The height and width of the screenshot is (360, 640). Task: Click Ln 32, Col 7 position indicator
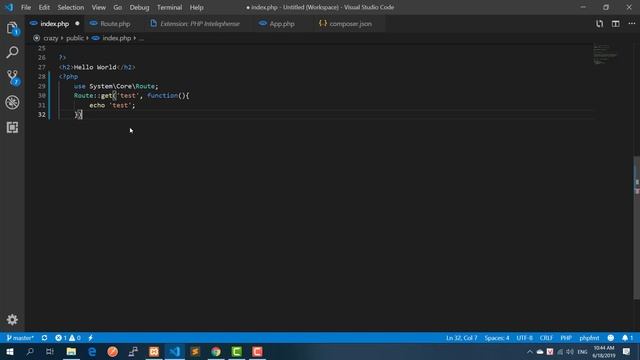coord(461,338)
